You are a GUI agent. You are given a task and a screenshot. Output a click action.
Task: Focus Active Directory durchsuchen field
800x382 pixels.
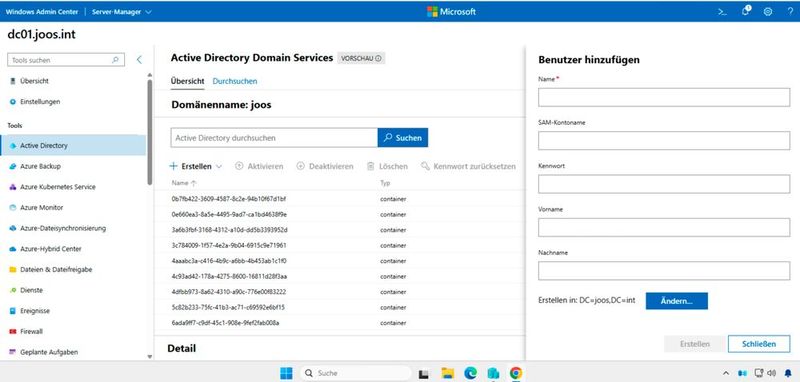click(x=274, y=138)
